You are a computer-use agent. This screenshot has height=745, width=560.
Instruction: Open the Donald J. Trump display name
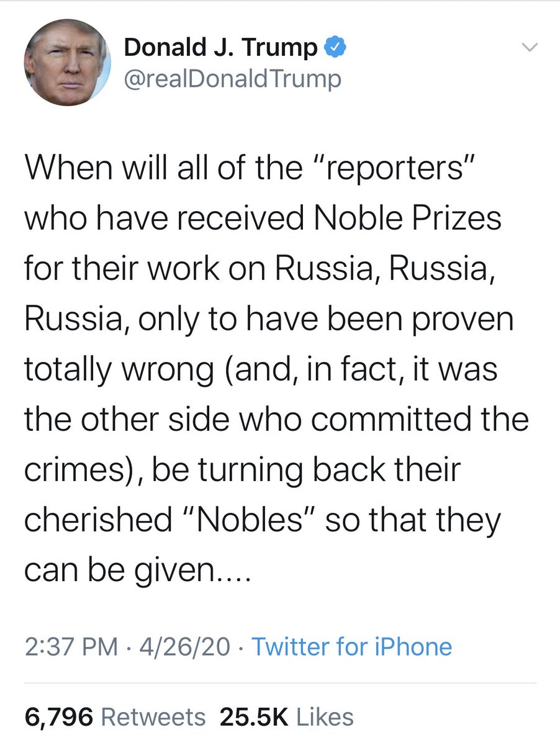(220, 48)
